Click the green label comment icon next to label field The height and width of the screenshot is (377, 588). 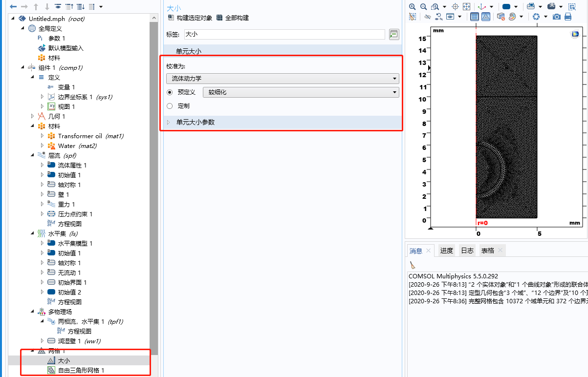[x=394, y=34]
